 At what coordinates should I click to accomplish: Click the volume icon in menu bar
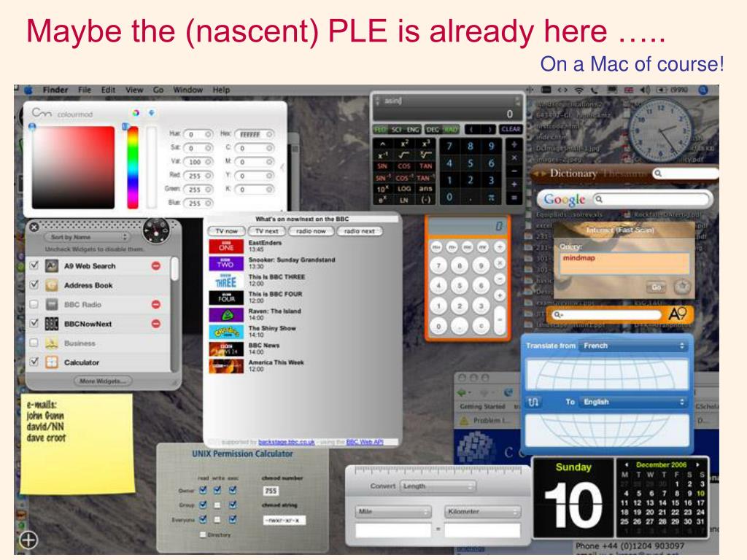645,90
